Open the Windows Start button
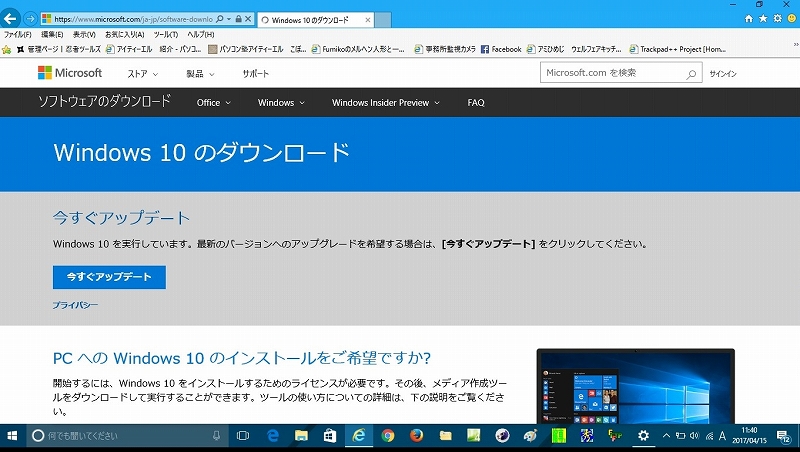Viewport: 800px width, 452px height. point(12,436)
